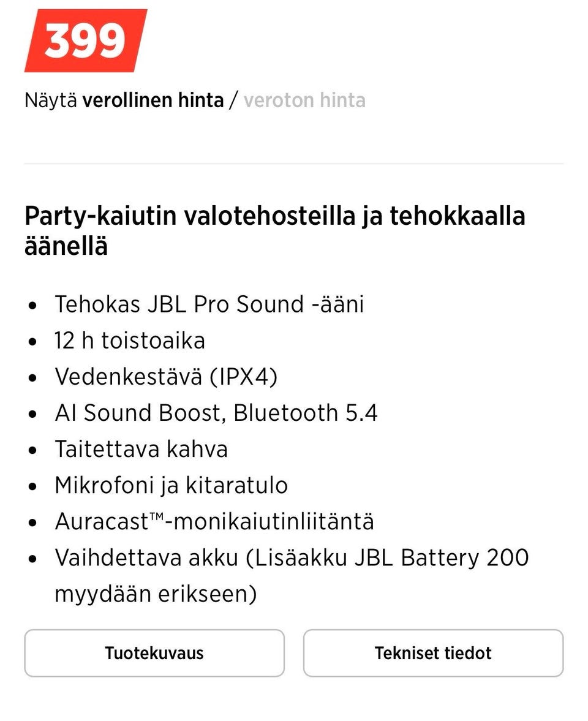Click the bullet next to Taitettava kahva
This screenshot has height=721, width=588.
34,450
